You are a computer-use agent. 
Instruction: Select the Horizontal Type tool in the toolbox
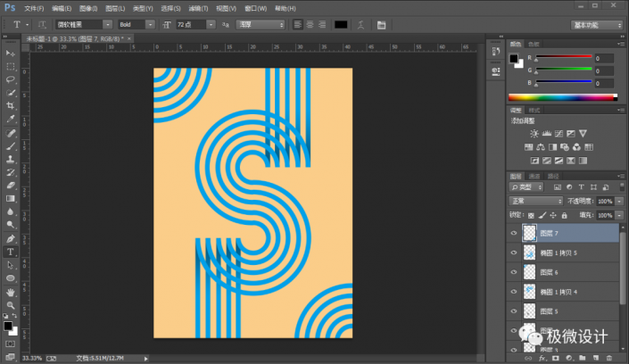coord(11,252)
